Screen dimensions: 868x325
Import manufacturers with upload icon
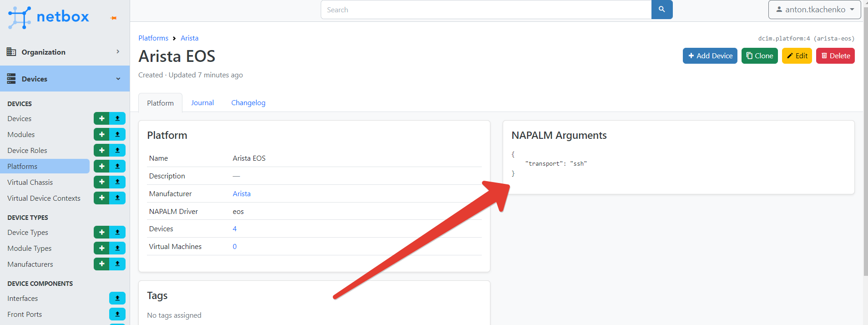click(117, 264)
